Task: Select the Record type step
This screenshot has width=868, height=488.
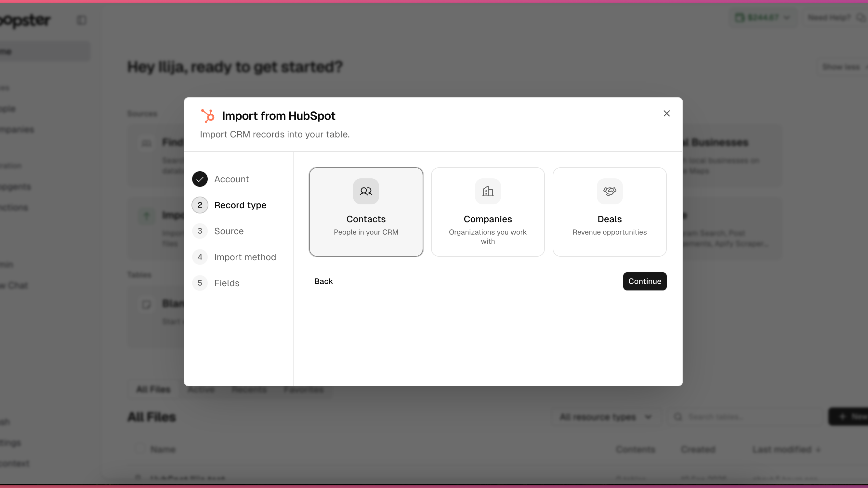Action: point(229,205)
